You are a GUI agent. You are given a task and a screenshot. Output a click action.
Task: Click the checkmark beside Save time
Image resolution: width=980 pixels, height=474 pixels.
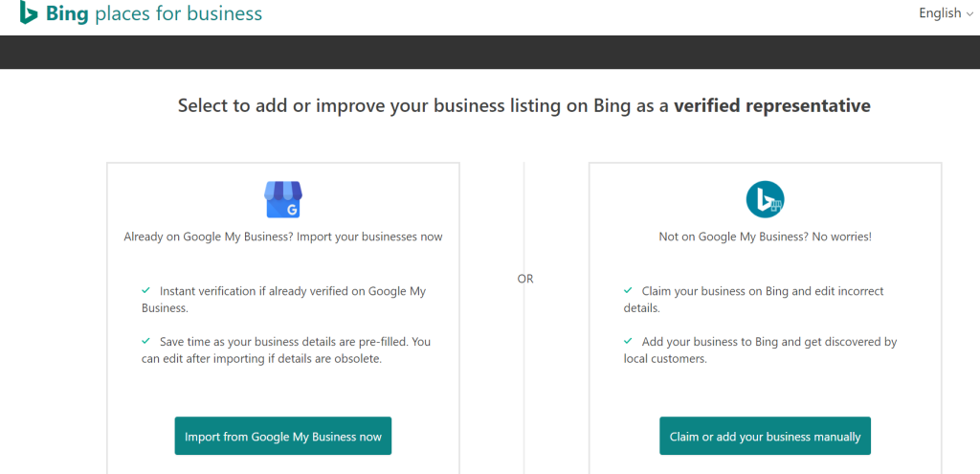click(x=145, y=342)
